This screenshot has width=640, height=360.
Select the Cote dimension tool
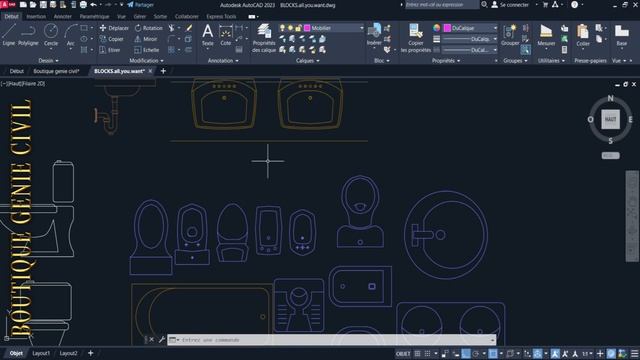225,35
